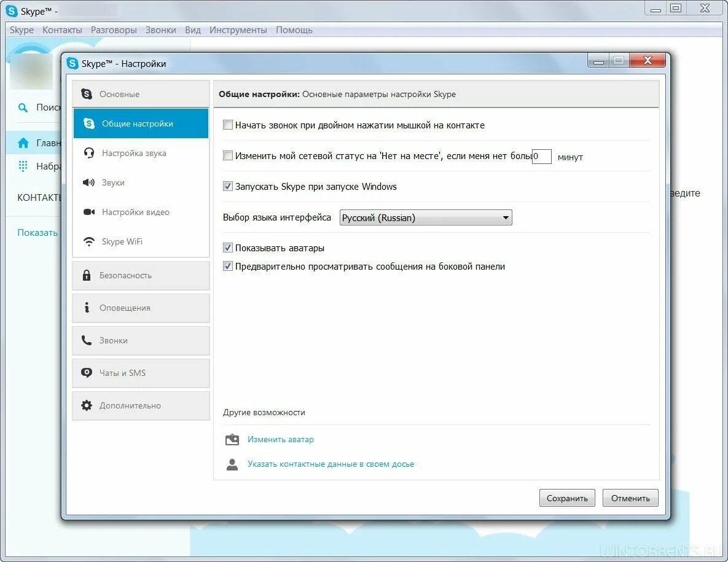Click the headset icon for Настройка звука
728x562 pixels.
coord(88,153)
